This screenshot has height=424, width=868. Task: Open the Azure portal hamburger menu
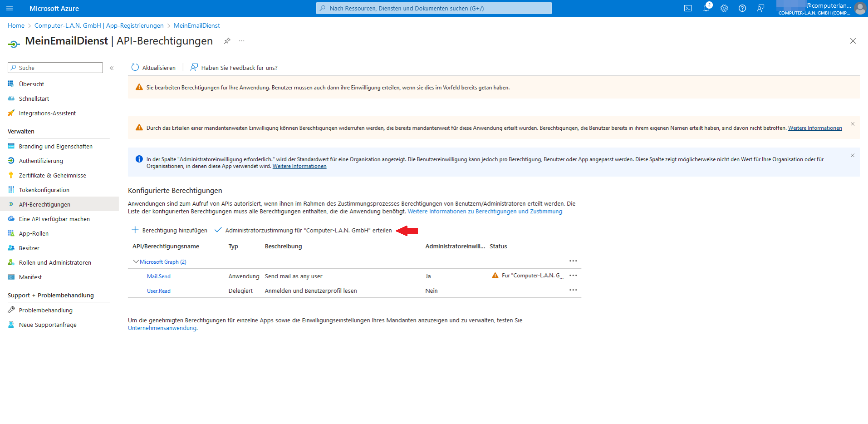[x=10, y=8]
